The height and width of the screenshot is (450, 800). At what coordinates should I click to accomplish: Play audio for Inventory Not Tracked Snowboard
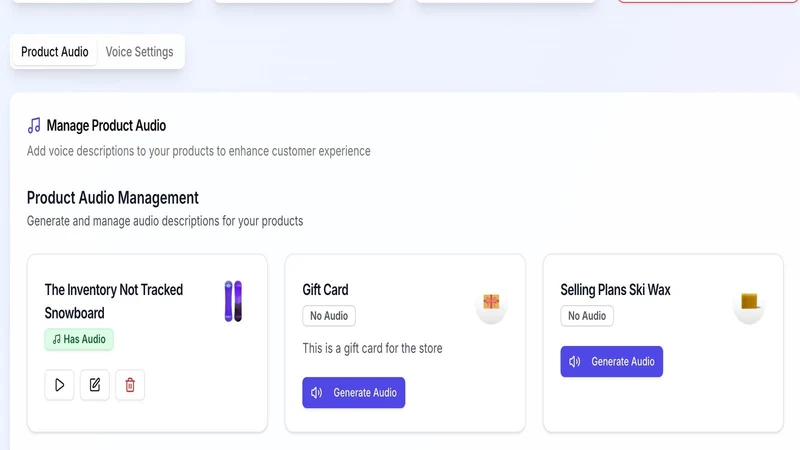pos(59,385)
